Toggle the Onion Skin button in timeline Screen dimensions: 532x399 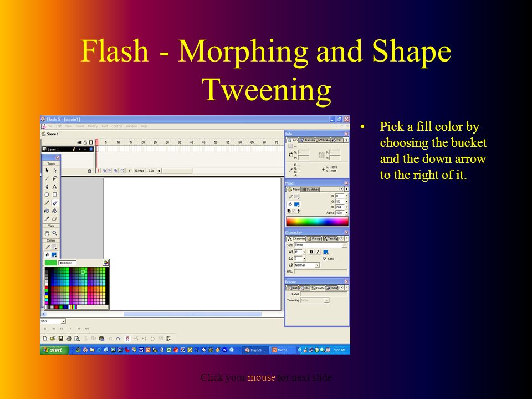coord(105,171)
